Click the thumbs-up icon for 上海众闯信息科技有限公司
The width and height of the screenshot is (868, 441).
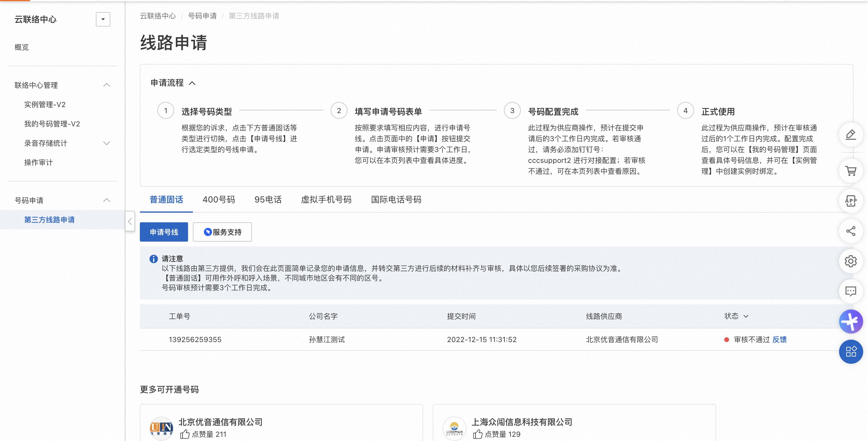click(477, 434)
